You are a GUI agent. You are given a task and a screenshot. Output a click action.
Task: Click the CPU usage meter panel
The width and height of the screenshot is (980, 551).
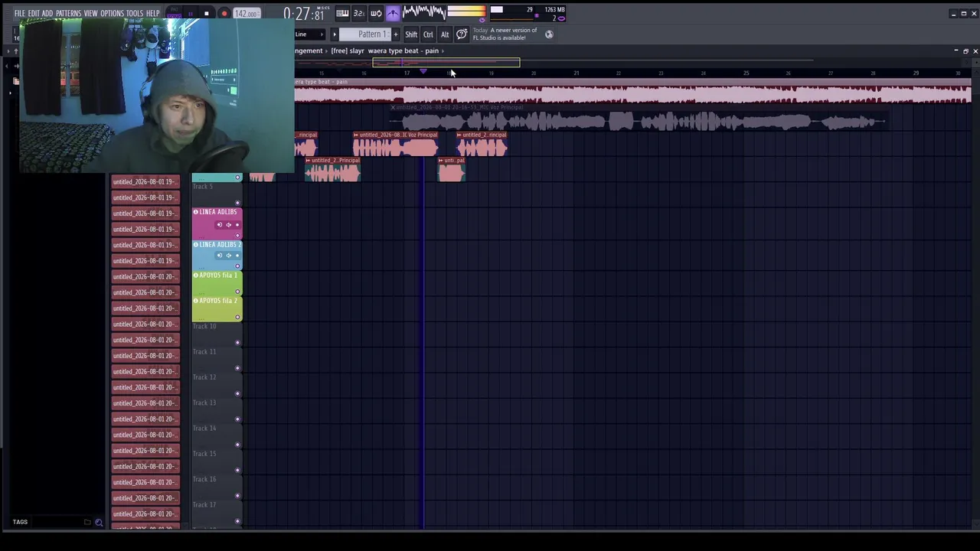tap(511, 13)
